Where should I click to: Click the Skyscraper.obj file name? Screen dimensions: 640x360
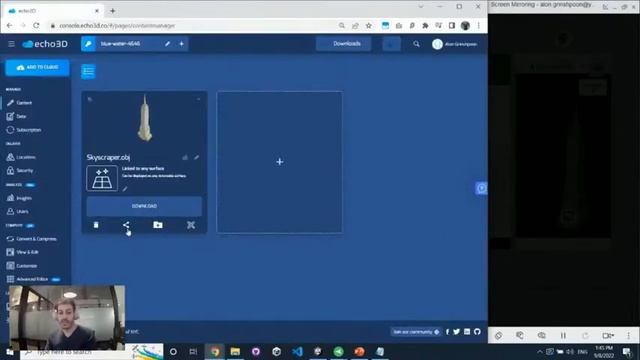click(x=108, y=157)
